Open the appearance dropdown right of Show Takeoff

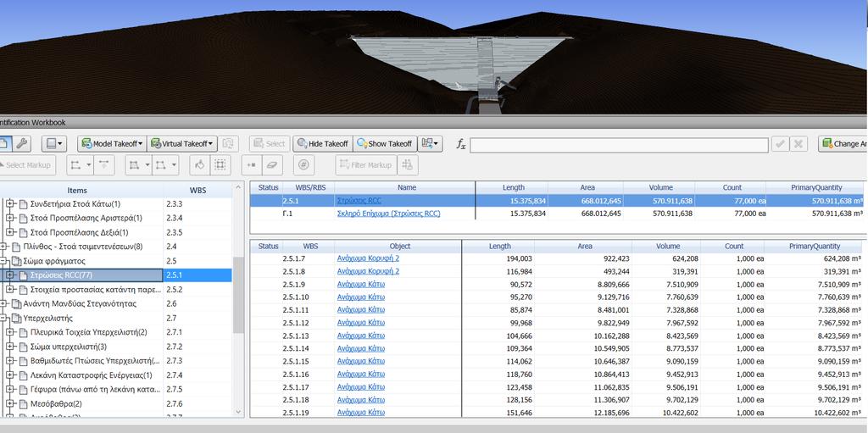tap(430, 144)
